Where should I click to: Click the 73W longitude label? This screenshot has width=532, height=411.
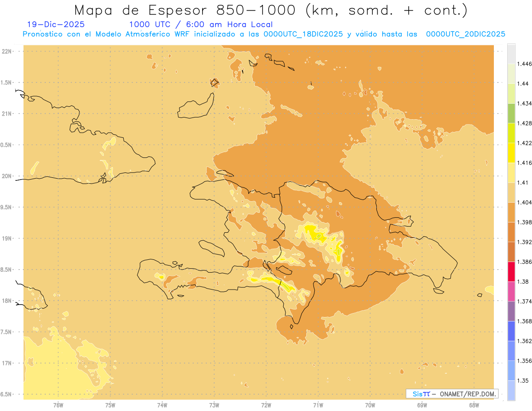pos(214,405)
